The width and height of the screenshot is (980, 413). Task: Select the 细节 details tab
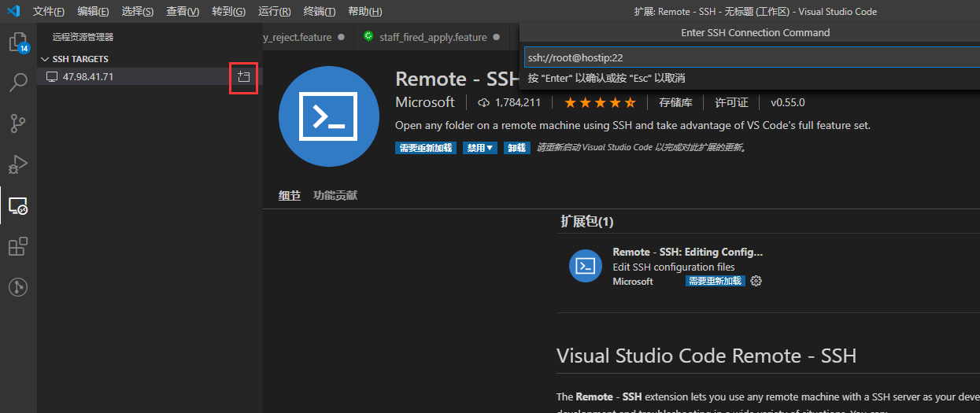[290, 195]
